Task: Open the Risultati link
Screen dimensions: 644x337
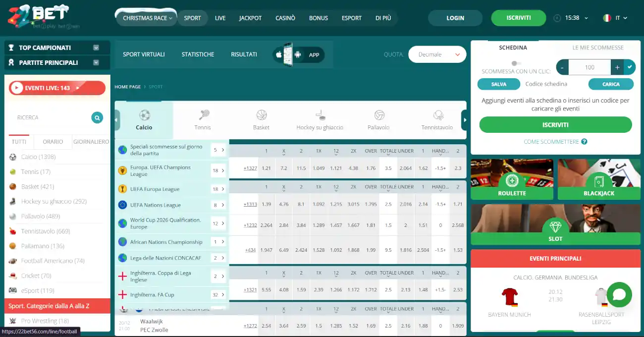Action: 244,55
